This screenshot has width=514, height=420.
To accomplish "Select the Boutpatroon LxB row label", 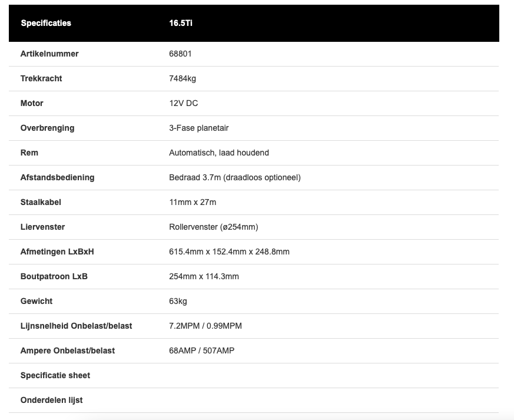I will click(x=54, y=276).
